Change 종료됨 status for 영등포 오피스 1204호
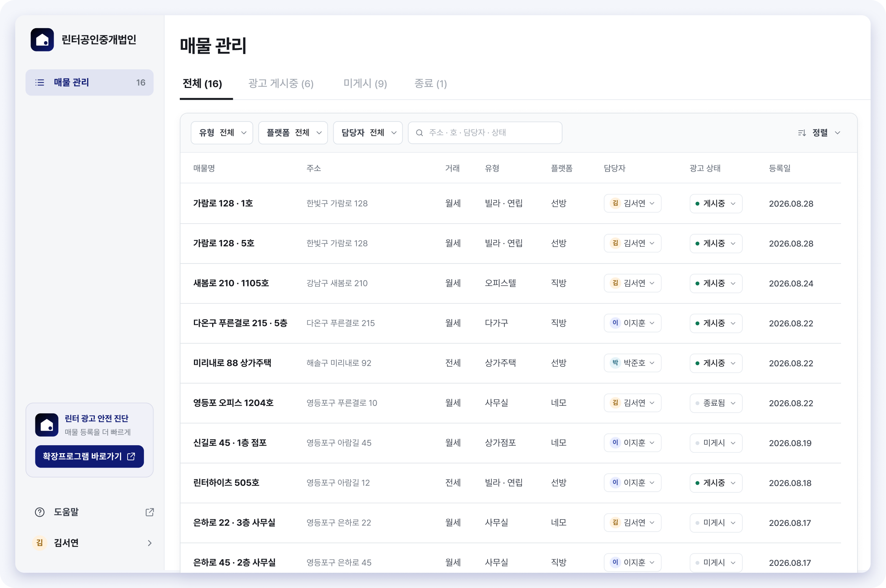 click(716, 403)
